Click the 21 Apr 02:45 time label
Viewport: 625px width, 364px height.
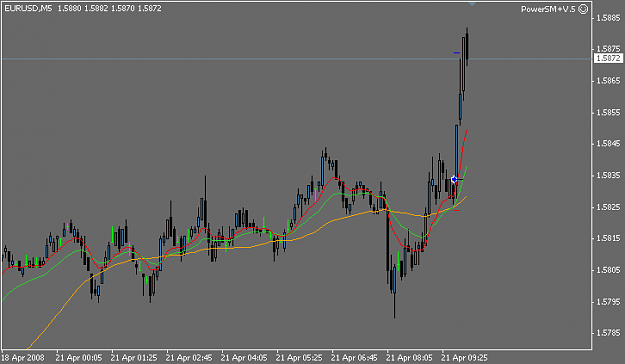tap(189, 358)
